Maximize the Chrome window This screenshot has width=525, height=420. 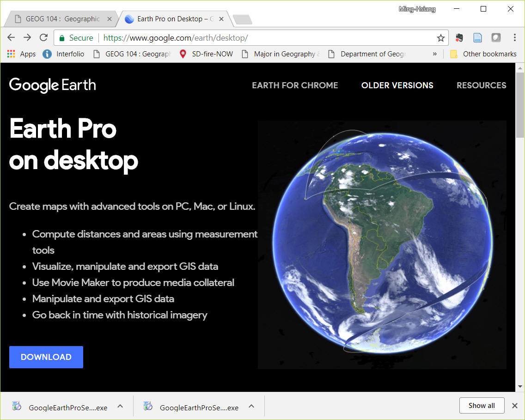tap(483, 9)
